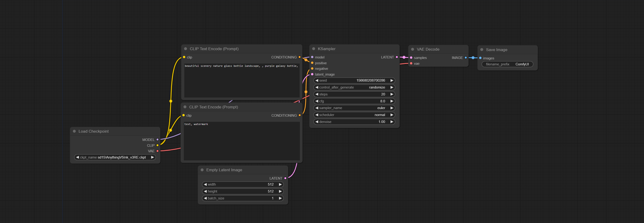Click the Empty Latent Image node title
This screenshot has width=644, height=223.
pyautogui.click(x=224, y=170)
